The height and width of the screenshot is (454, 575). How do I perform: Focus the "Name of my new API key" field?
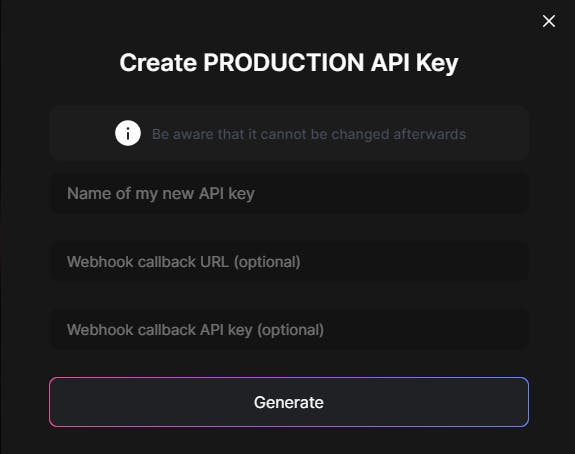(289, 193)
